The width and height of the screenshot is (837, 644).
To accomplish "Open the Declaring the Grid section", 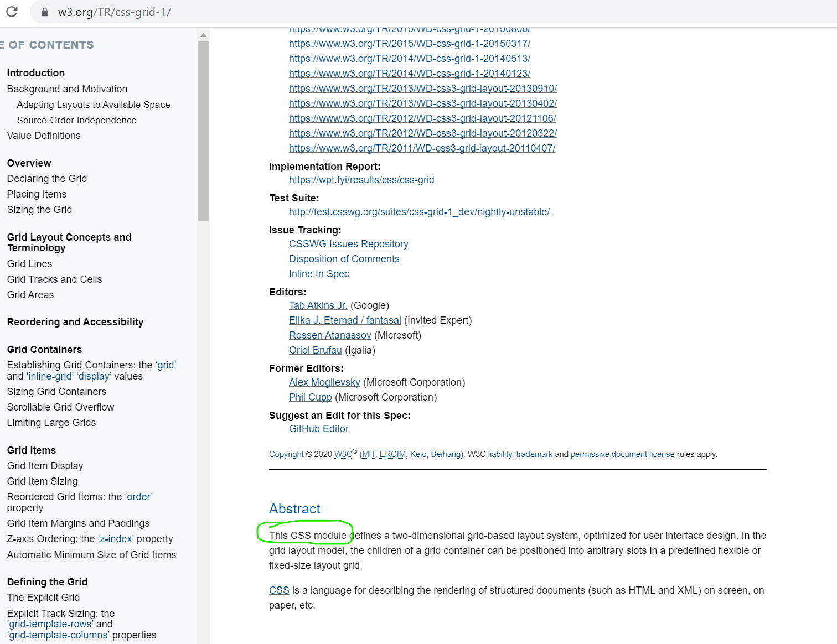I will click(x=46, y=178).
